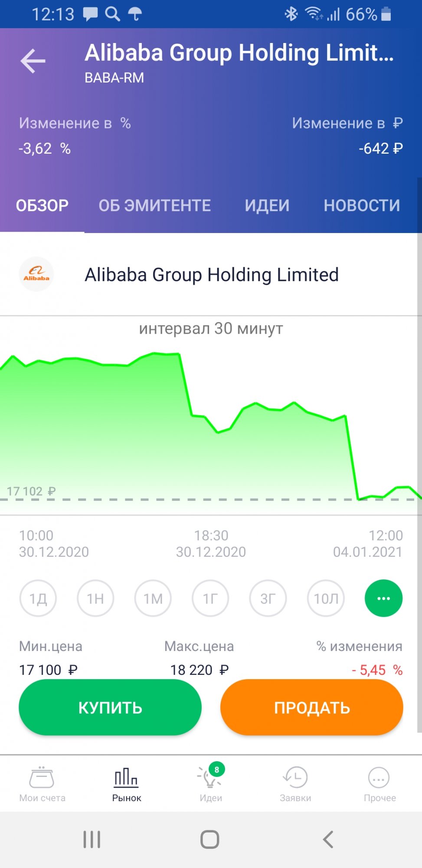Tap the Alibaba company logo
Image resolution: width=422 pixels, height=868 pixels.
36,274
